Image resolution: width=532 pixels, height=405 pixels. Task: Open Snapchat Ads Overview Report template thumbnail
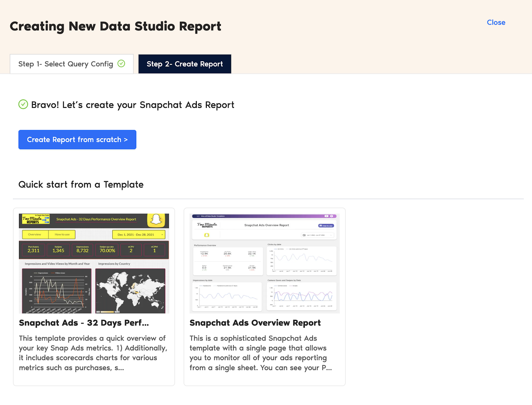[x=265, y=263]
